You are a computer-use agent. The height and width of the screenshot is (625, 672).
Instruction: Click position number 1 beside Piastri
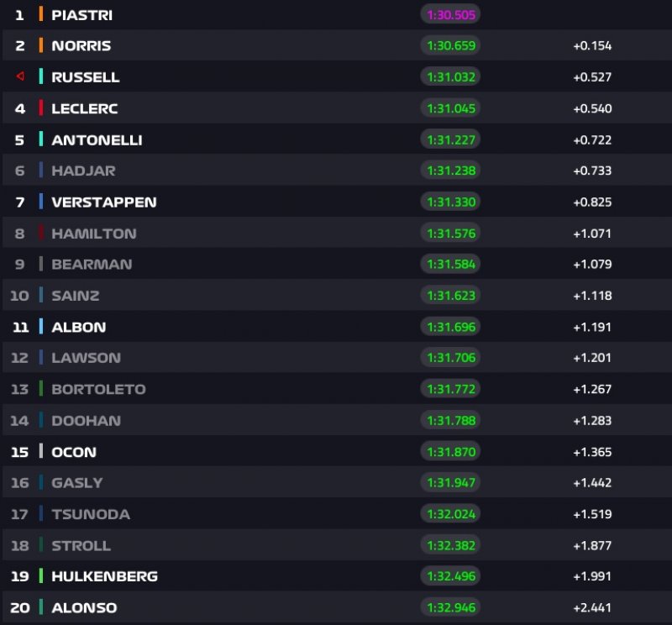tap(19, 14)
